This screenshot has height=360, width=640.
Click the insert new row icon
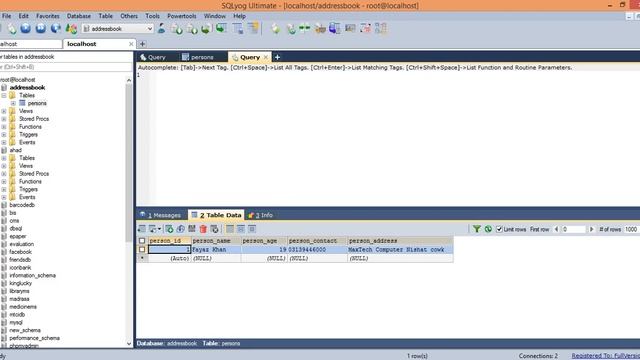coord(169,229)
